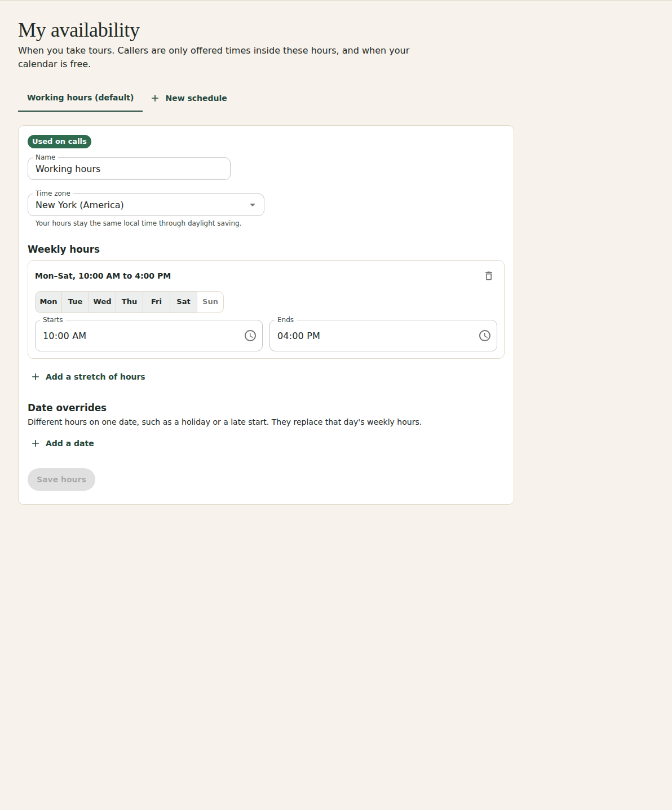Toggle Fri day chip
This screenshot has height=810, width=672.
point(157,302)
